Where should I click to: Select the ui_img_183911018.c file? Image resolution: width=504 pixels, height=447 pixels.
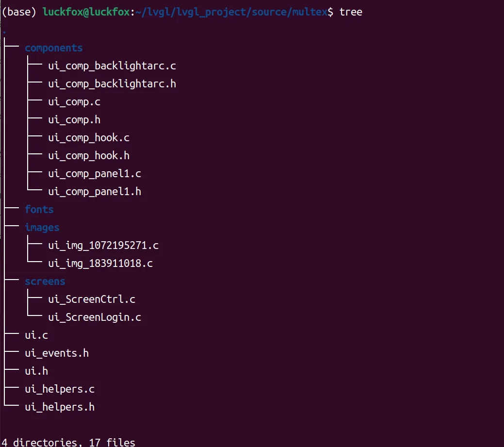(x=100, y=264)
